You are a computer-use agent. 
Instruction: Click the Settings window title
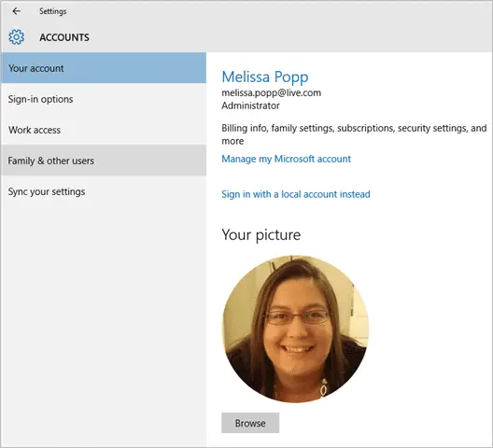click(53, 11)
